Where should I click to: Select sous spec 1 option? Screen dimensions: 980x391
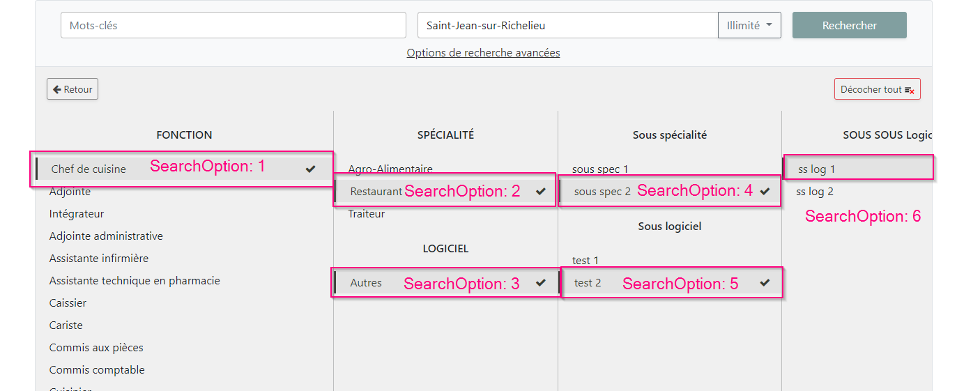point(600,169)
